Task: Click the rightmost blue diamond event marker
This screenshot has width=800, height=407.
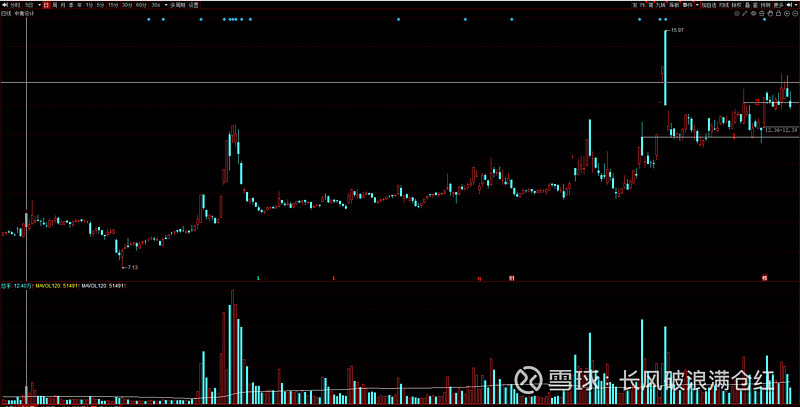Action: pyautogui.click(x=764, y=19)
